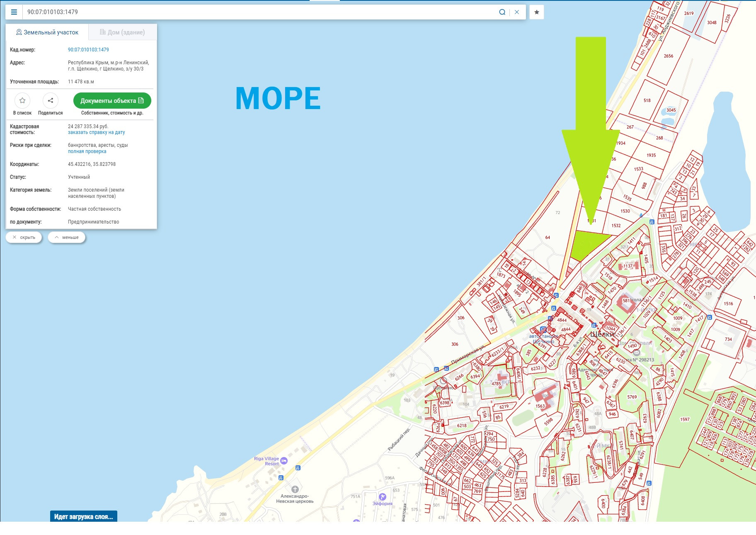Select parcel 6218 on the map
This screenshot has height=535, width=756.
click(x=462, y=426)
